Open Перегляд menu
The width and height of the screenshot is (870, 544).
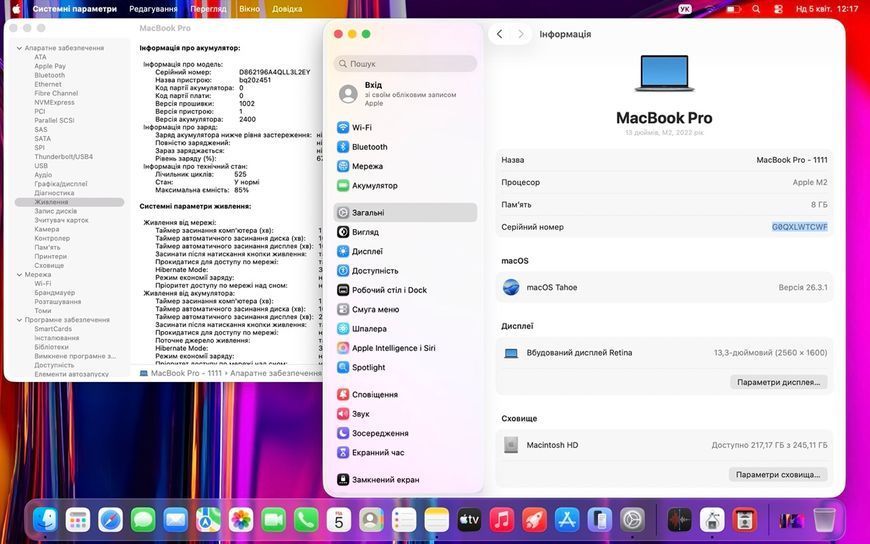[208, 9]
